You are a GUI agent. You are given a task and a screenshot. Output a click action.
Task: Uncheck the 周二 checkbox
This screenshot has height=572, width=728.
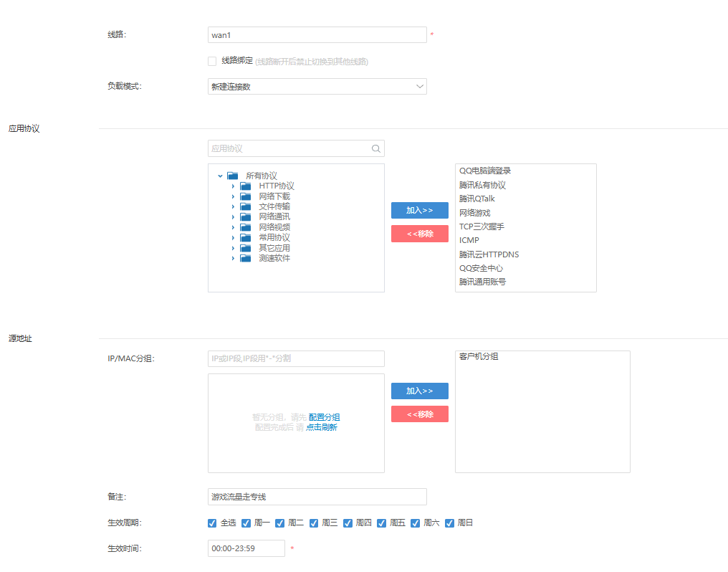click(x=280, y=523)
